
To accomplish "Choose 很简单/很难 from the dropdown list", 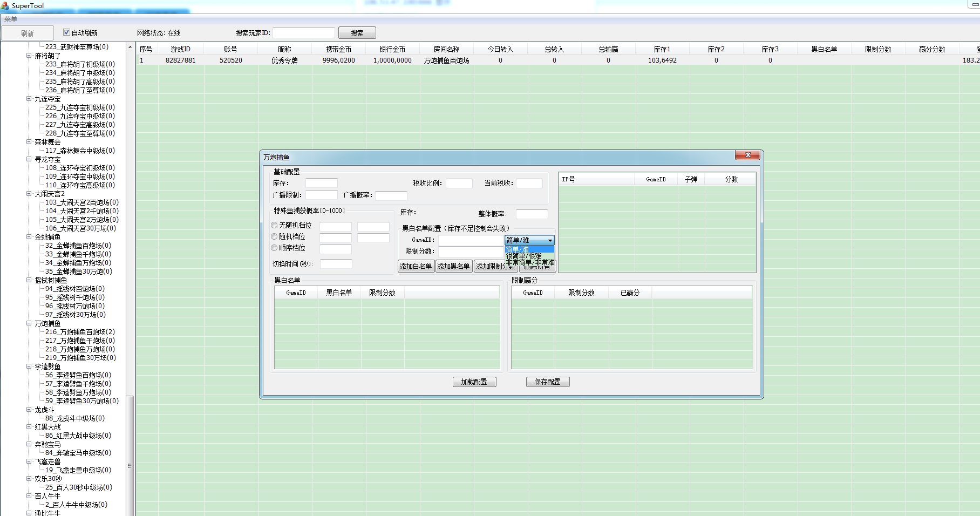I will pyautogui.click(x=523, y=256).
